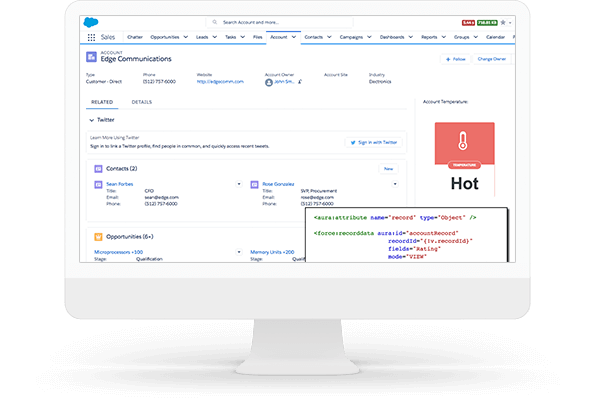The image size is (600, 400).
Task: Open the Files tab
Action: (258, 37)
